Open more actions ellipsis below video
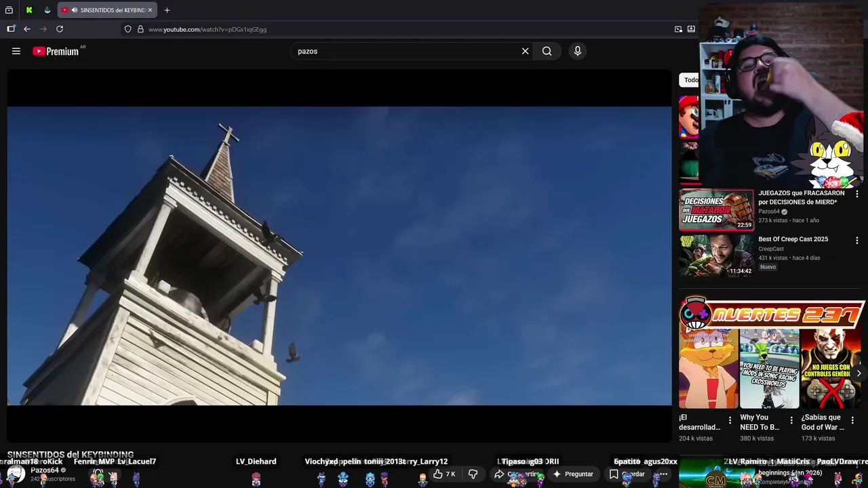 click(663, 474)
